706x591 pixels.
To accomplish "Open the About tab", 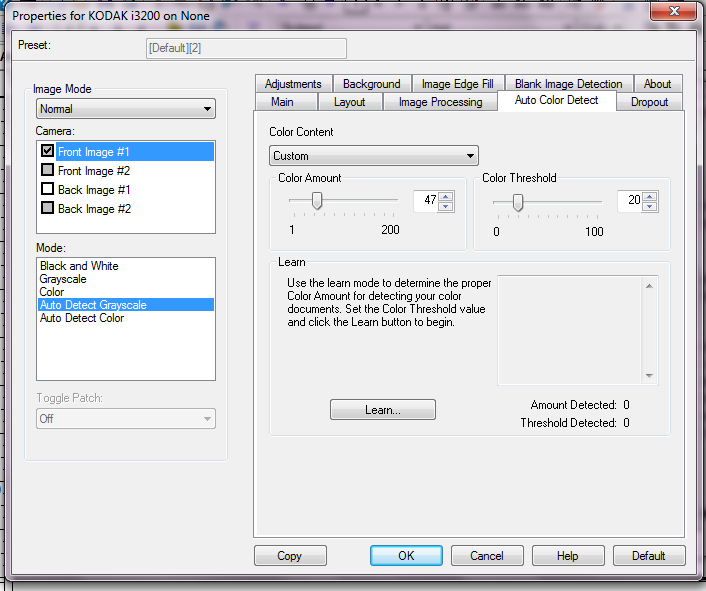I will click(x=657, y=84).
